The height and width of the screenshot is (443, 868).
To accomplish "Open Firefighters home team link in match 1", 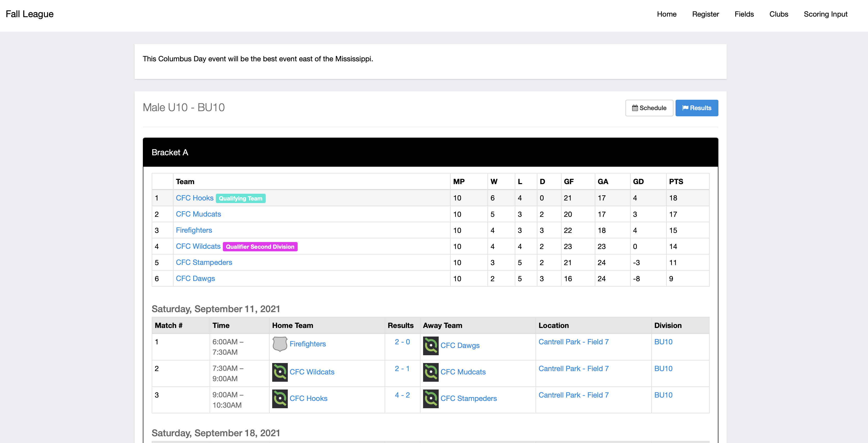I will tap(308, 344).
